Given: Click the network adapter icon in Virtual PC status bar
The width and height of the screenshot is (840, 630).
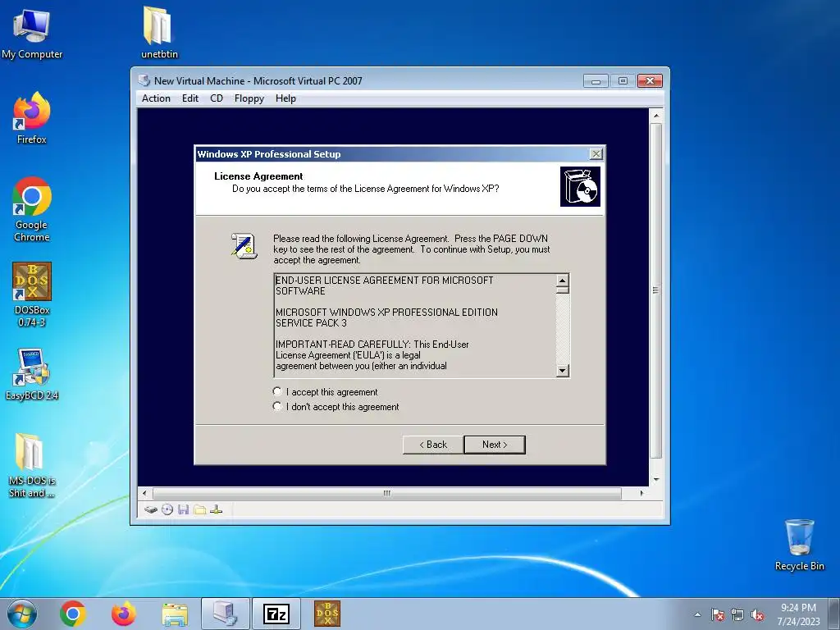Looking at the screenshot, I should coord(217,509).
